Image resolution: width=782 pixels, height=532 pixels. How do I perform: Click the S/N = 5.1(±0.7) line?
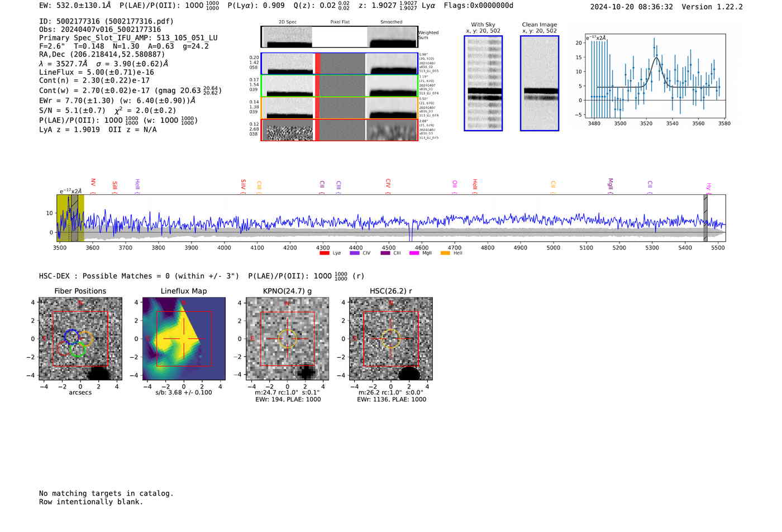pos(108,111)
